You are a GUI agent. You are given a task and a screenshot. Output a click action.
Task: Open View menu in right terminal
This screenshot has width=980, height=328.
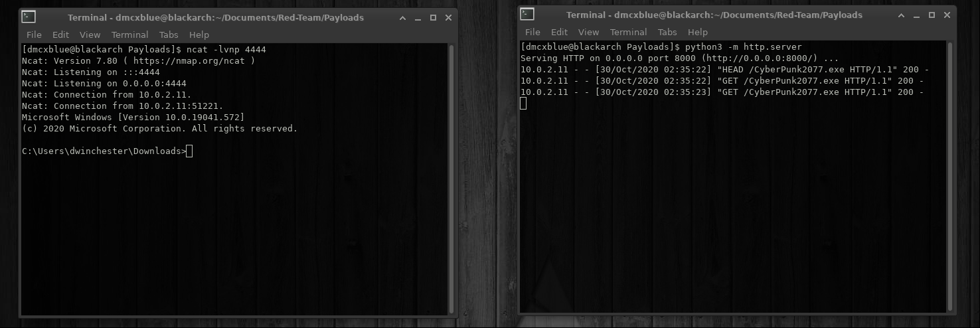coord(588,32)
